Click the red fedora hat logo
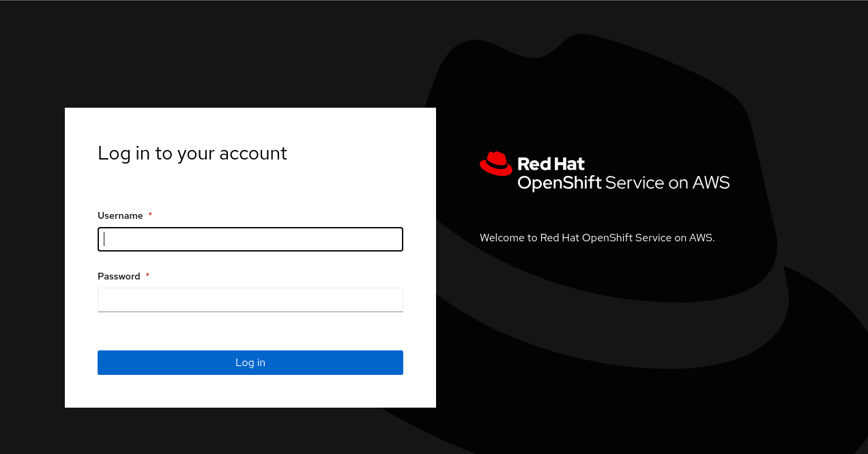 (495, 164)
